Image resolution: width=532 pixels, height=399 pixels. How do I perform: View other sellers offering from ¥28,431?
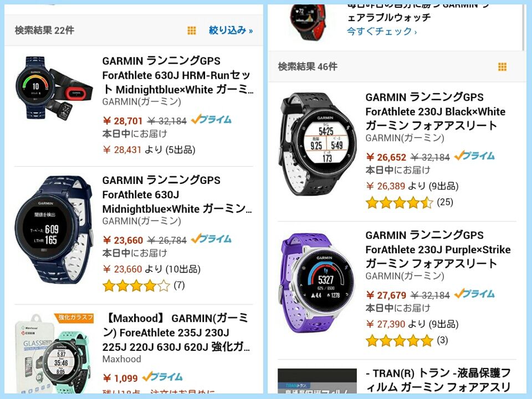pos(149,150)
